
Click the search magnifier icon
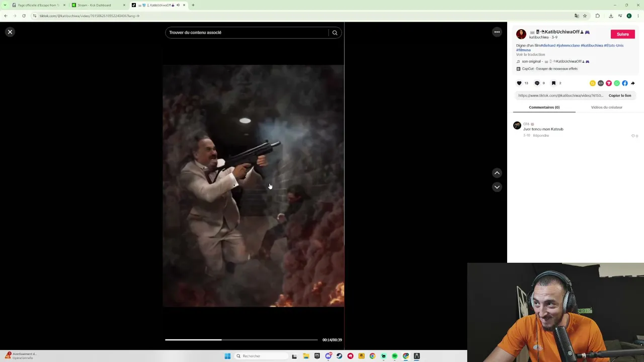tap(335, 33)
